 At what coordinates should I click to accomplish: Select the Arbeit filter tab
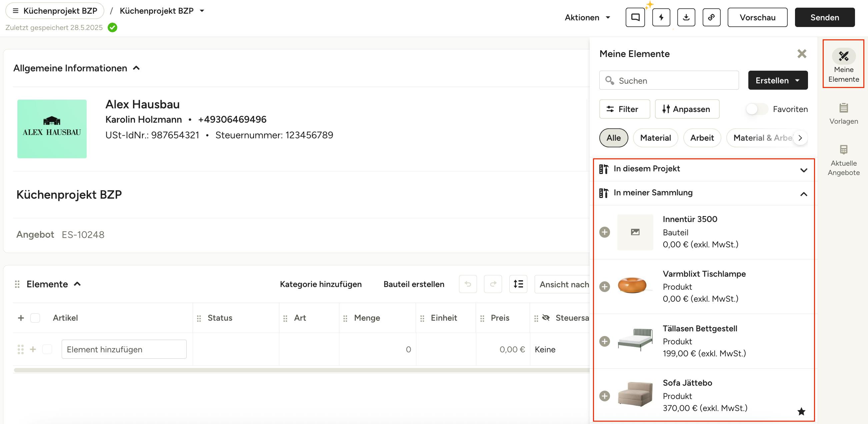702,138
